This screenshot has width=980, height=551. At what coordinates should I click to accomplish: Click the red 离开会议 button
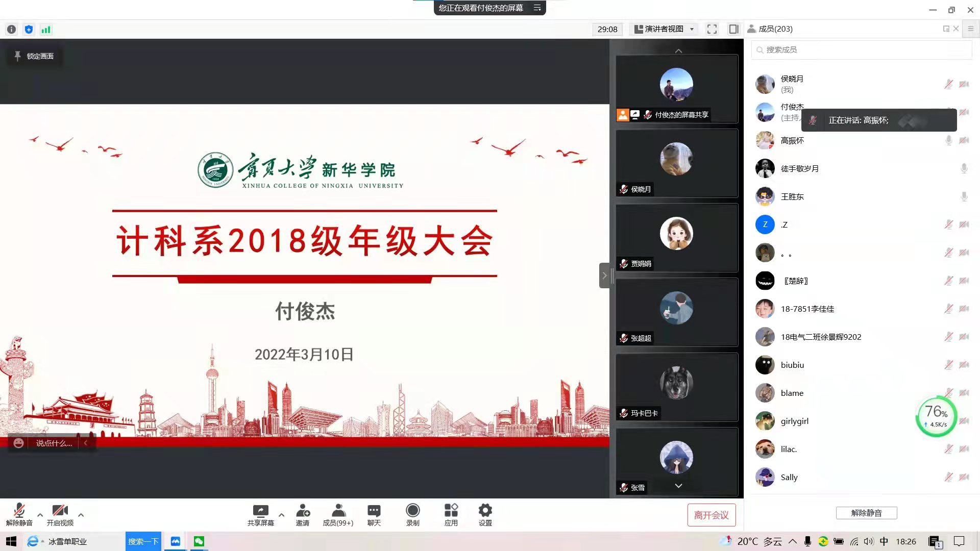point(712,515)
